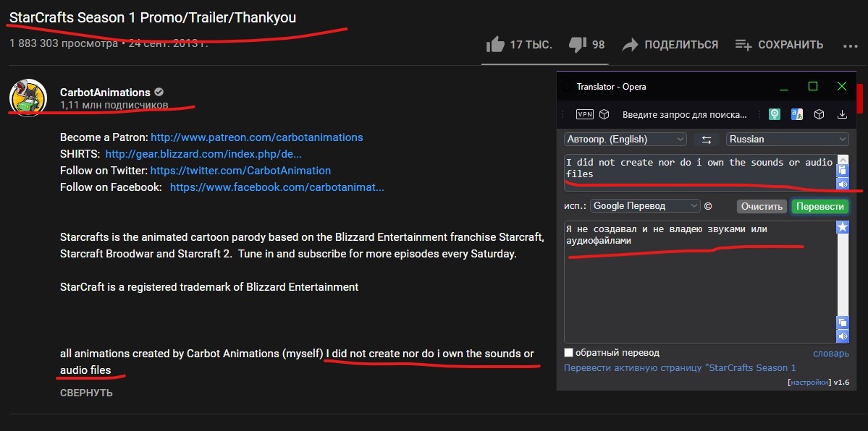The width and height of the screenshot is (868, 431).
Task: Collapse description with СВЕРНУТЬ
Action: [86, 393]
